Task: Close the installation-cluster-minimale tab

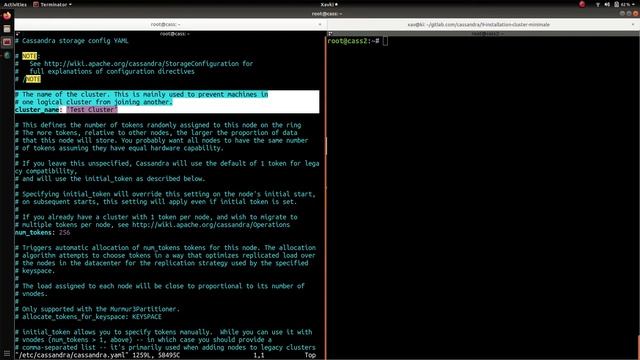Action: tap(633, 24)
